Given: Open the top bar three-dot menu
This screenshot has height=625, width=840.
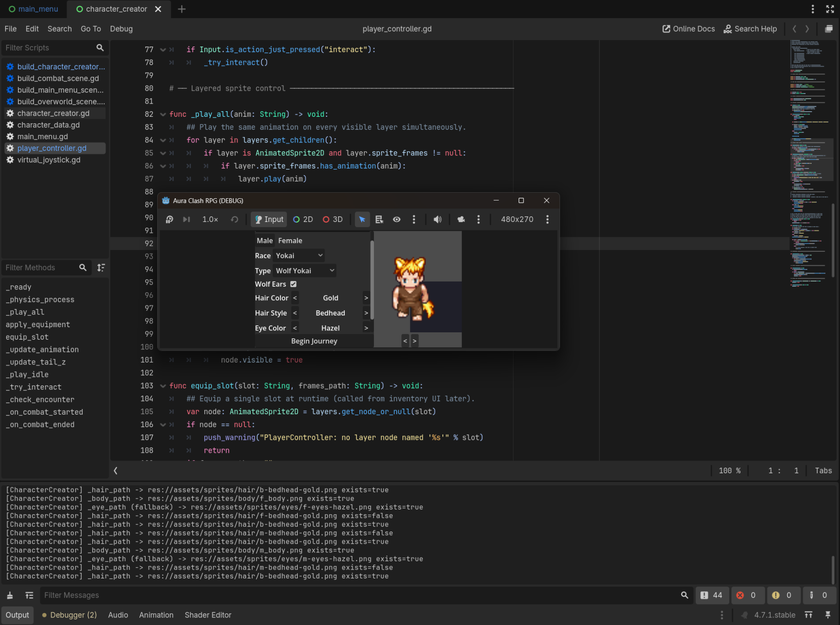Looking at the screenshot, I should tap(813, 9).
